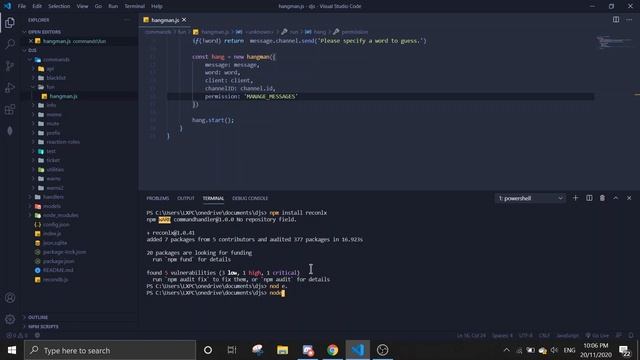Switch to the Output panel tab
Image resolution: width=640 pixels, height=360 pixels.
[186, 198]
